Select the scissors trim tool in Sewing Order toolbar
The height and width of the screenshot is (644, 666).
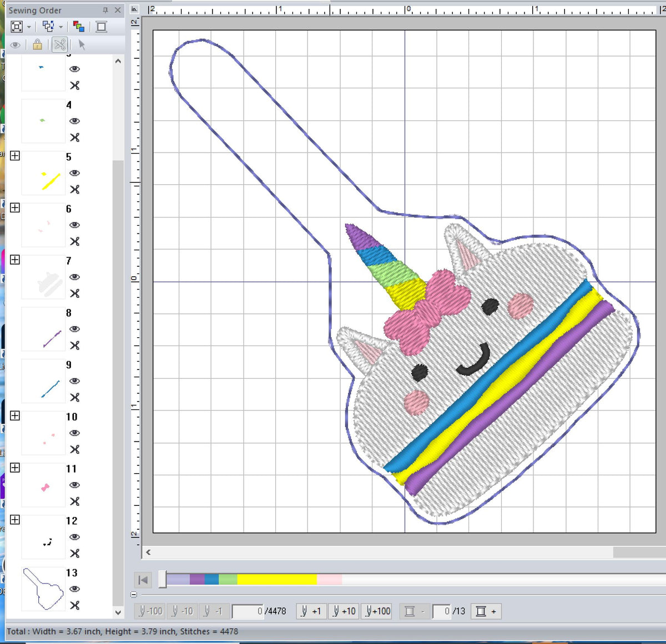click(60, 45)
